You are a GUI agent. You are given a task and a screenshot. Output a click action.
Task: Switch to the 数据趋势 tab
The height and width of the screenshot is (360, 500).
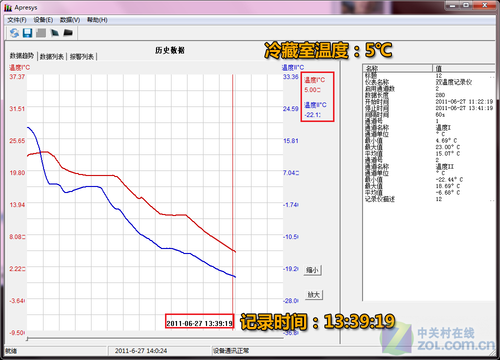pyautogui.click(x=22, y=56)
